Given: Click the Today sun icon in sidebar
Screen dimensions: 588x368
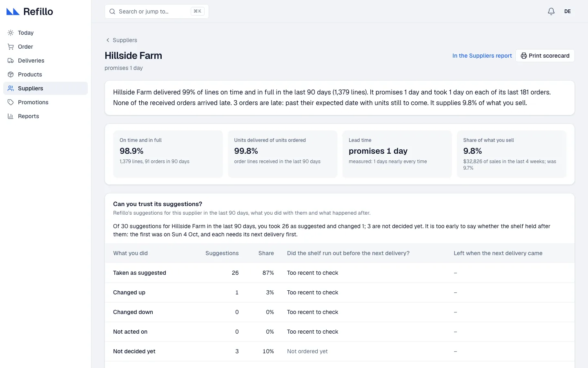Looking at the screenshot, I should [11, 33].
